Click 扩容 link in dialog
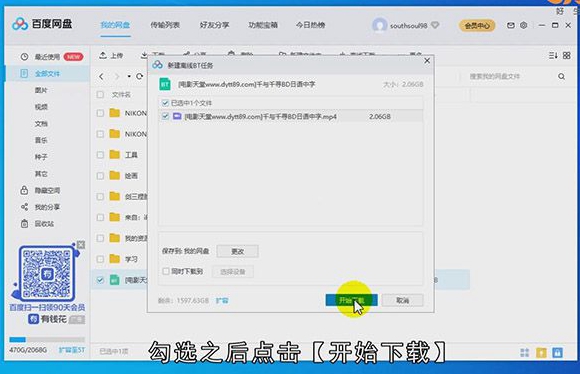Viewport: 580px width, 374px height. pos(222,300)
